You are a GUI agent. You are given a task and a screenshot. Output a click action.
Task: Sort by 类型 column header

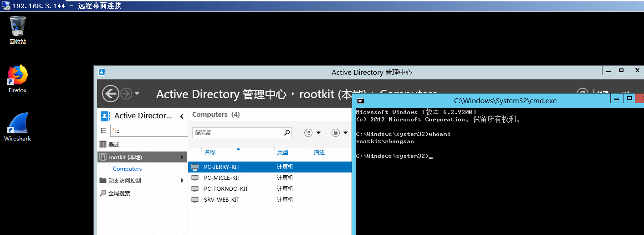282,152
